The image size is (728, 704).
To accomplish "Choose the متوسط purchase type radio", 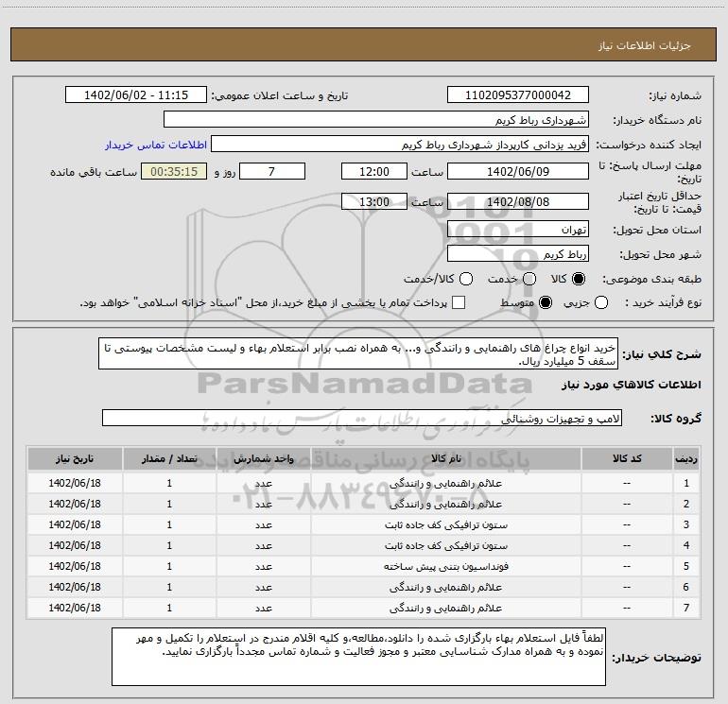I will coord(546,302).
